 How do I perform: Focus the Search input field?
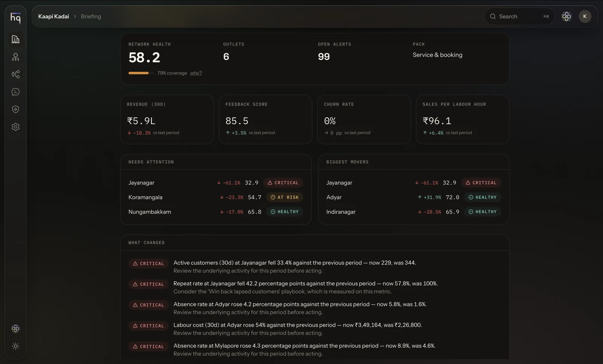click(519, 16)
